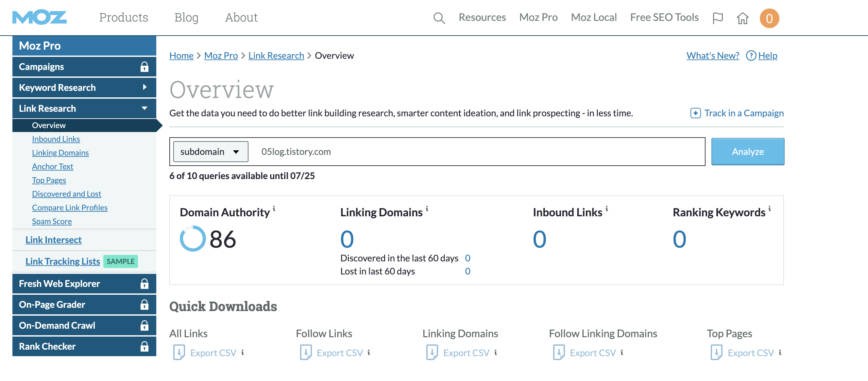Image resolution: width=868 pixels, height=381 pixels.
Task: Click Track in a Campaign link
Action: 744,113
